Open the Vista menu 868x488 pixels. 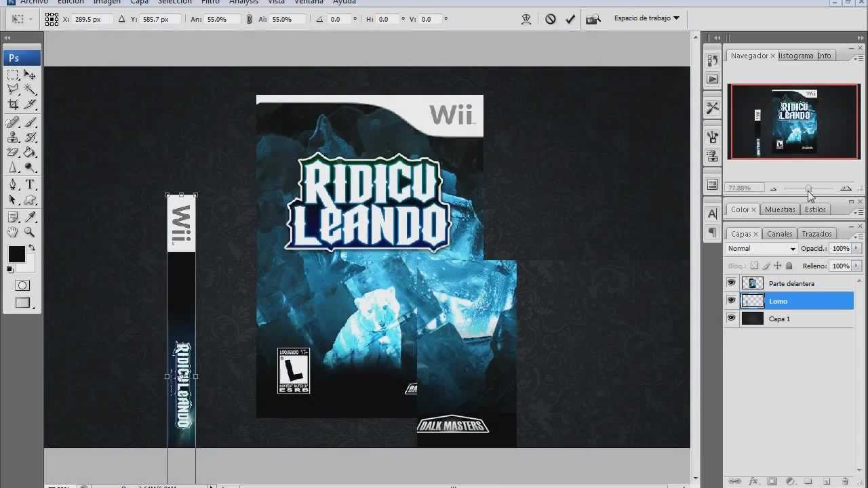point(276,3)
